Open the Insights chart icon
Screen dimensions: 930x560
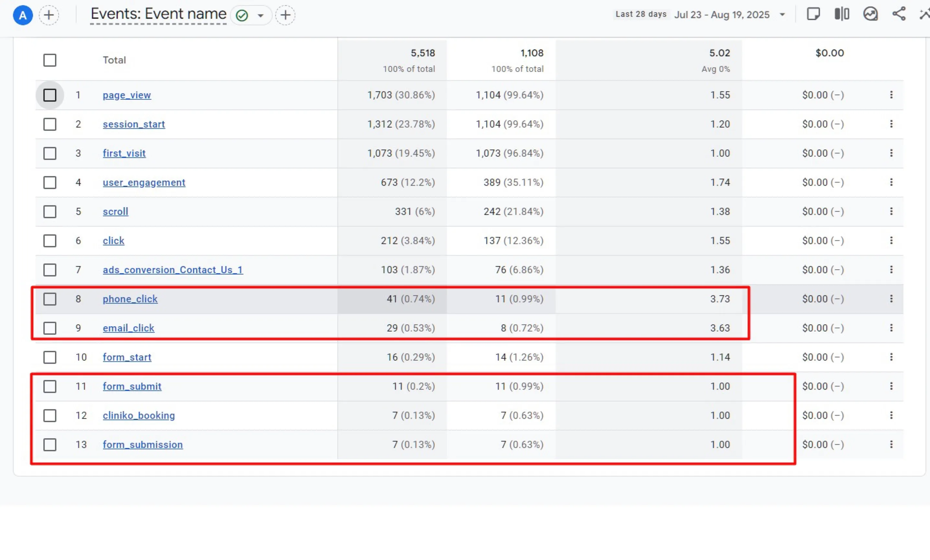tap(870, 14)
